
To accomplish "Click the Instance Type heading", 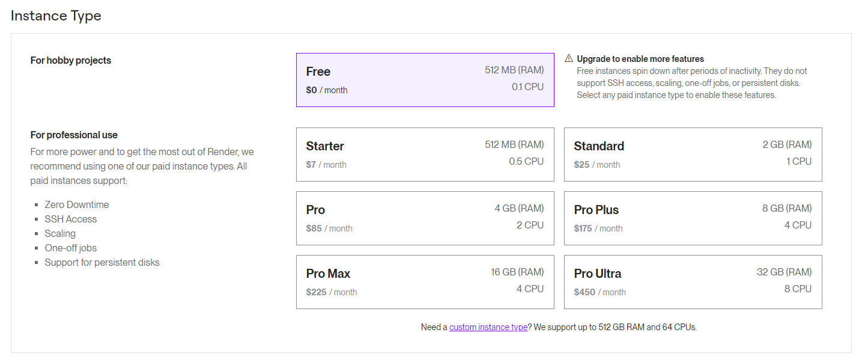I will 56,16.
